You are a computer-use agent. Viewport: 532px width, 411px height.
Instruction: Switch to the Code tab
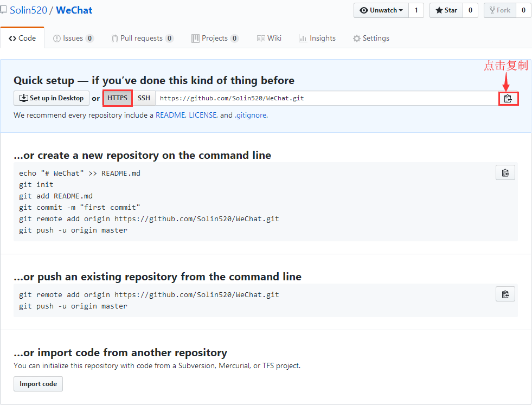(x=22, y=38)
